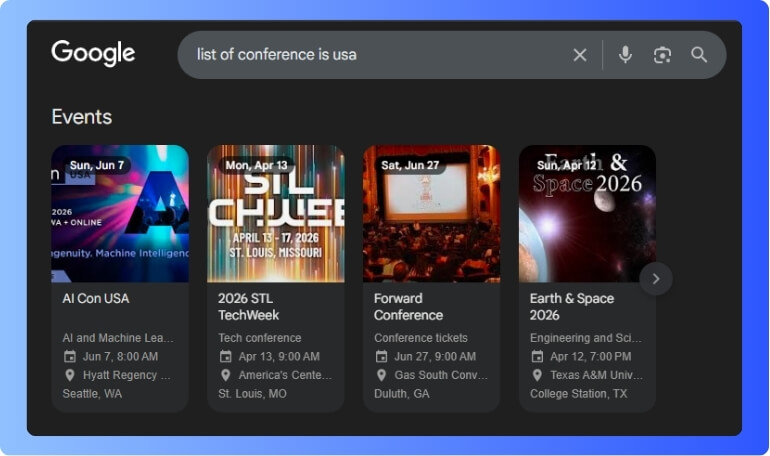This screenshot has height=456, width=770.
Task: Click the Sun, Jun 7 date badge
Action: click(x=97, y=165)
